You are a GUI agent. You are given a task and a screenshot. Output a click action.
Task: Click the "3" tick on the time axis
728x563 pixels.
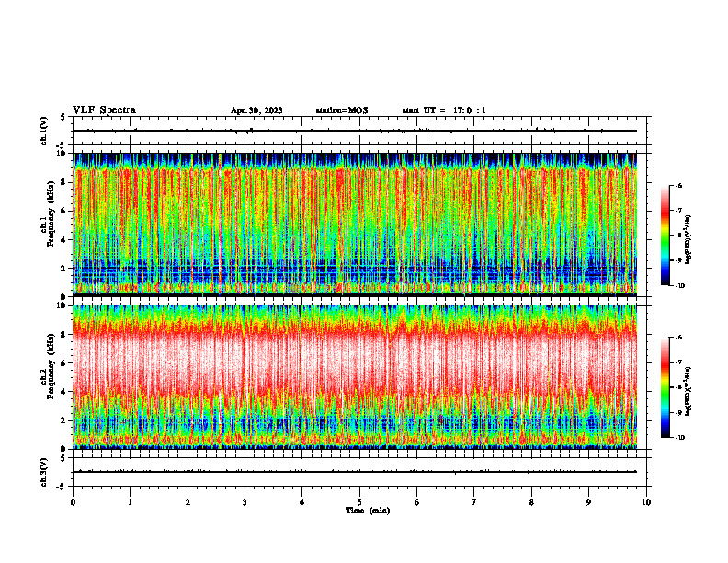point(245,502)
